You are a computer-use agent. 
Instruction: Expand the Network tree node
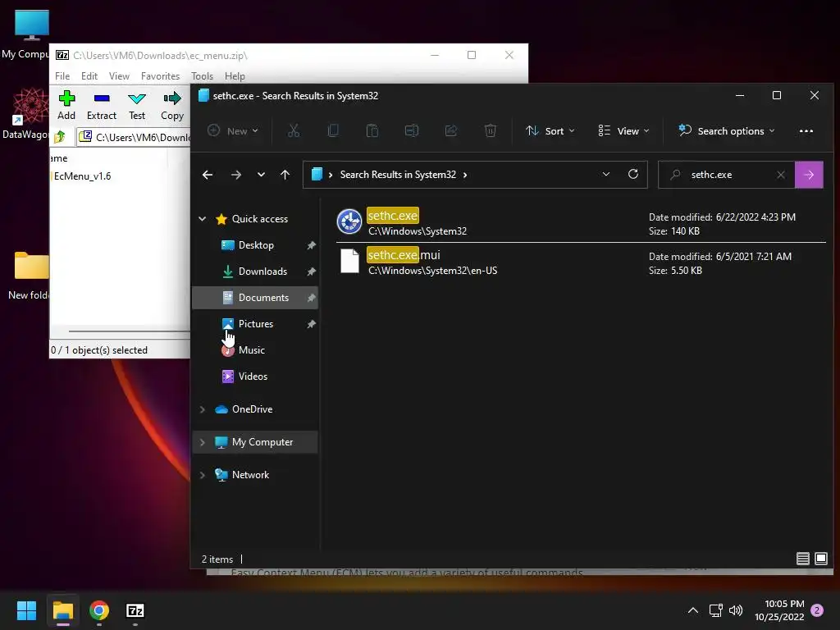[203, 475]
